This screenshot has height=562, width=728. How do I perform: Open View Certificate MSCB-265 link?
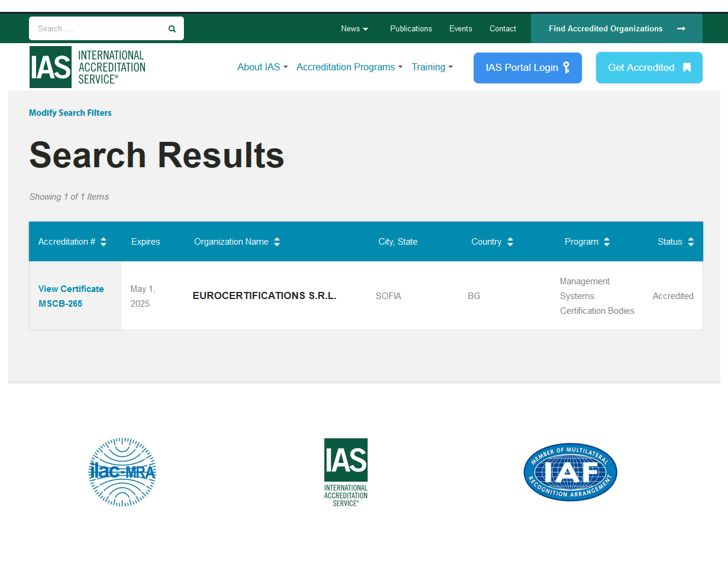click(x=71, y=296)
